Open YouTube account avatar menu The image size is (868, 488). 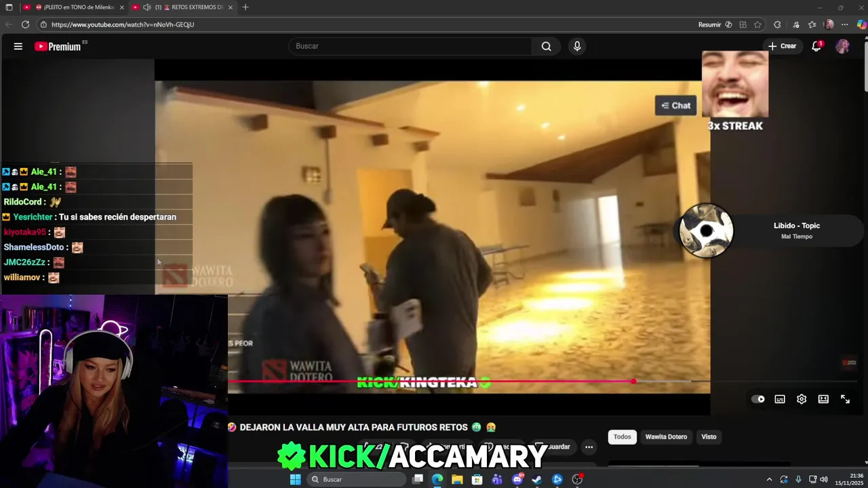click(842, 46)
